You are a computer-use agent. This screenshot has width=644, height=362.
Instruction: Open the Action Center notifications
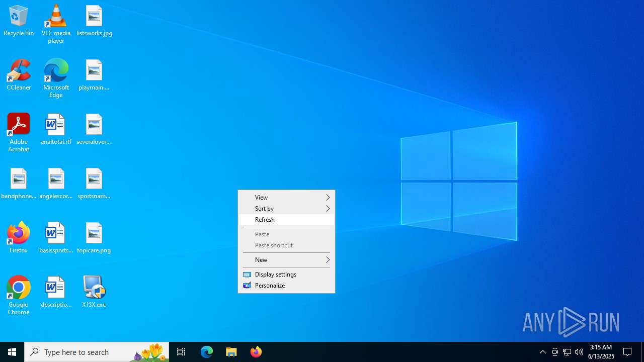pyautogui.click(x=628, y=352)
